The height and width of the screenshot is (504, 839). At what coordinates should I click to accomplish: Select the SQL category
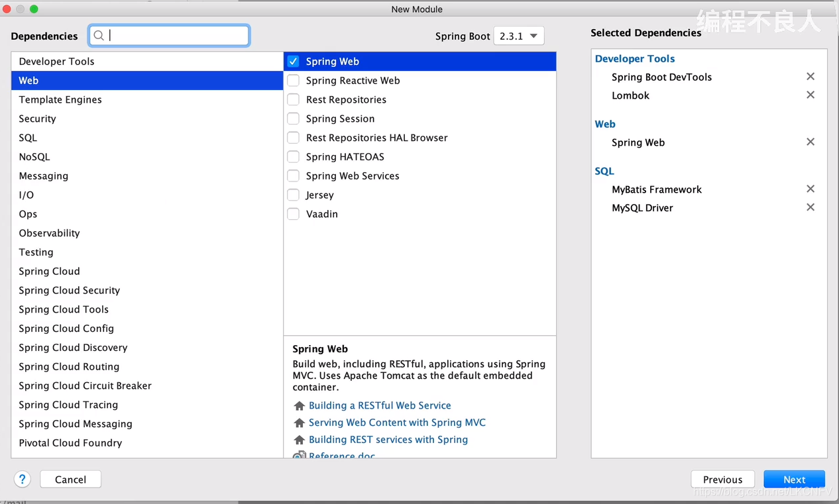click(147, 138)
